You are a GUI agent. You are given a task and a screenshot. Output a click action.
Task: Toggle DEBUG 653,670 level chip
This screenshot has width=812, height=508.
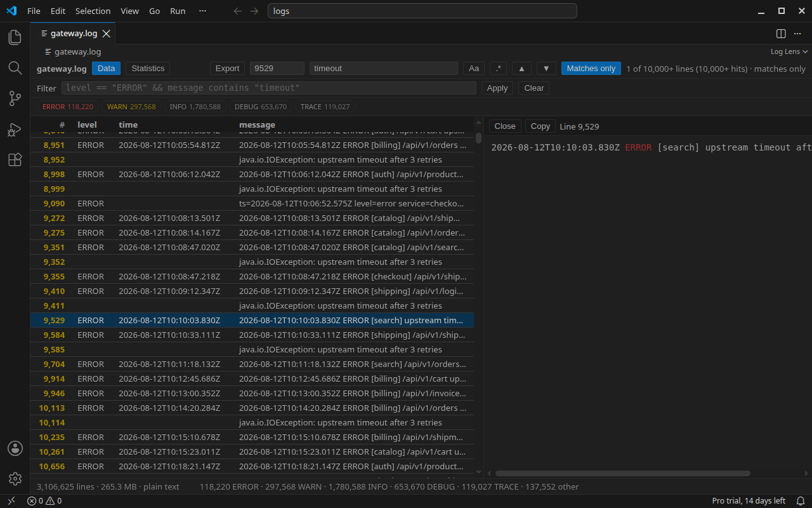(x=261, y=107)
